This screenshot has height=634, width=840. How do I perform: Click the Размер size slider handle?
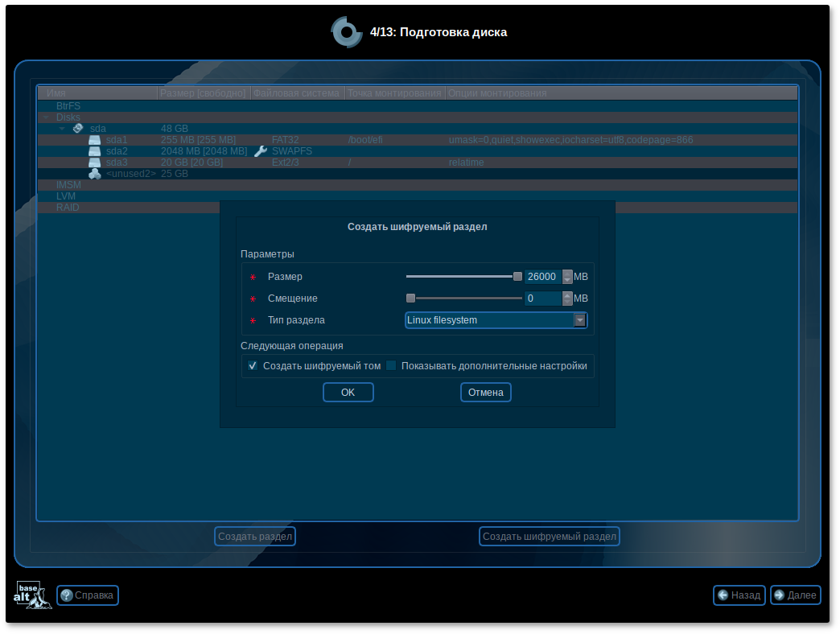point(517,277)
